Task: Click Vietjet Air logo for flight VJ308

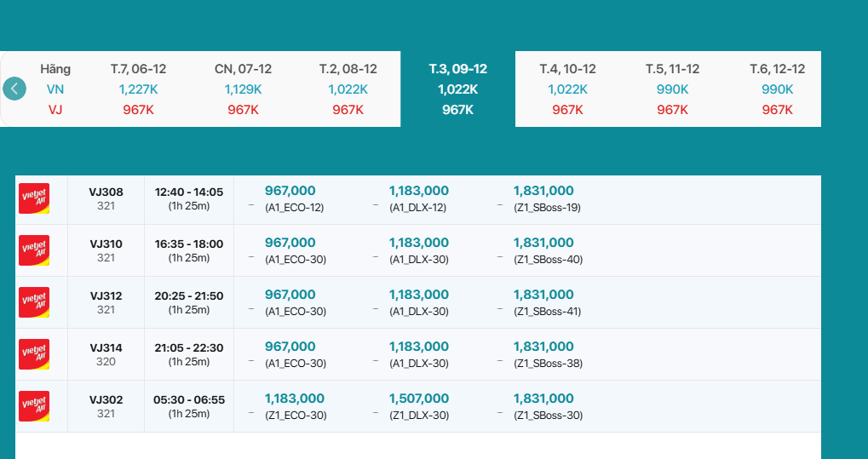Action: (34, 198)
